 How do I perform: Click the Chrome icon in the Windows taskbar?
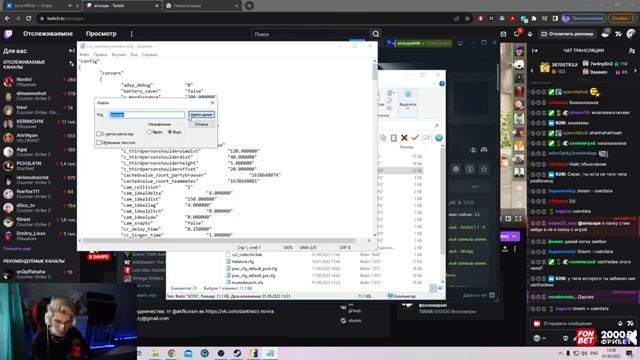172,353
